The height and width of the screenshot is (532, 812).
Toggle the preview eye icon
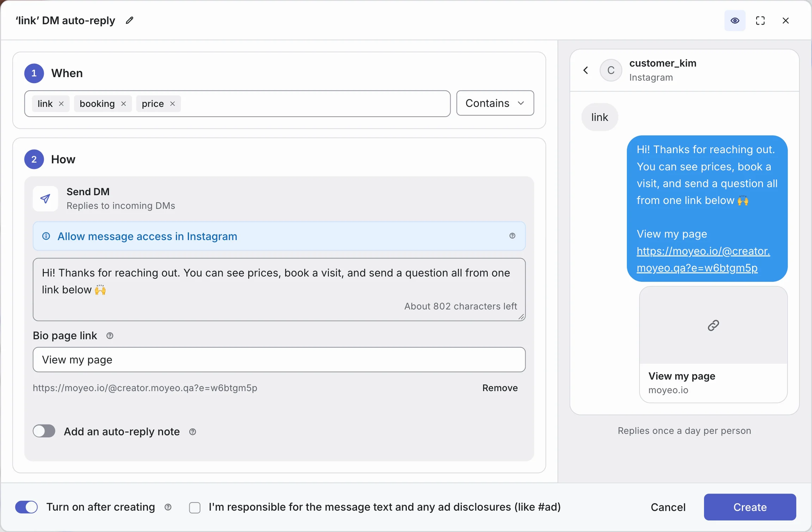coord(735,21)
